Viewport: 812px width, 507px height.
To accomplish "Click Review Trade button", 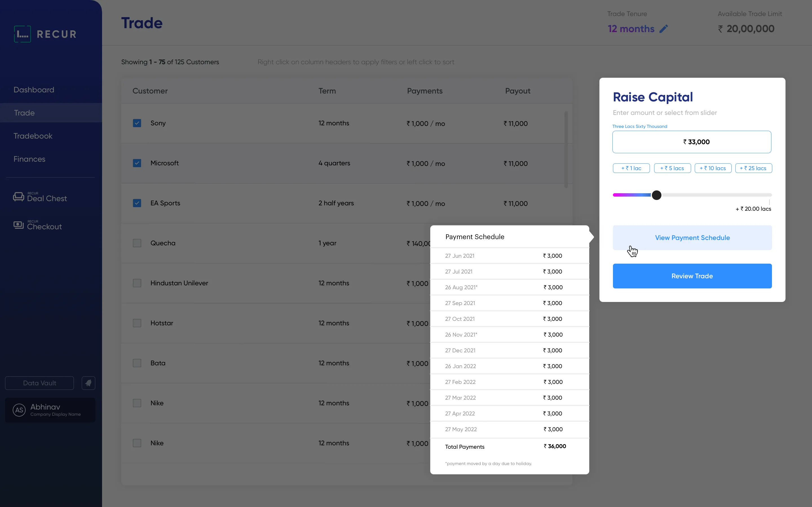I will click(692, 276).
